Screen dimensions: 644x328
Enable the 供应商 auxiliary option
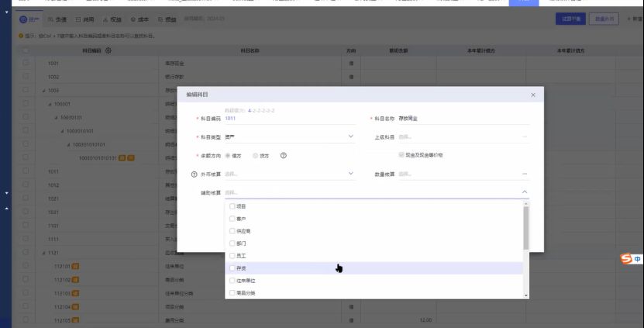pos(232,231)
